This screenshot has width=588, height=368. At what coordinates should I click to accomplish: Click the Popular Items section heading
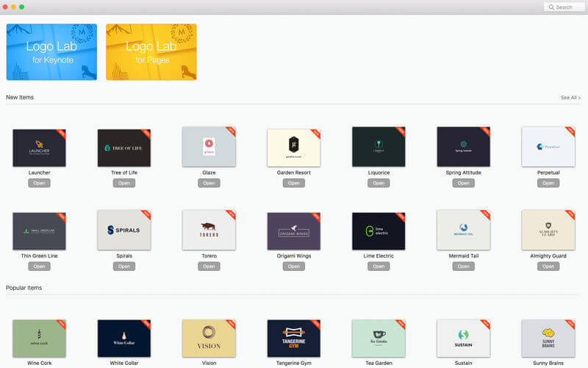pos(24,288)
